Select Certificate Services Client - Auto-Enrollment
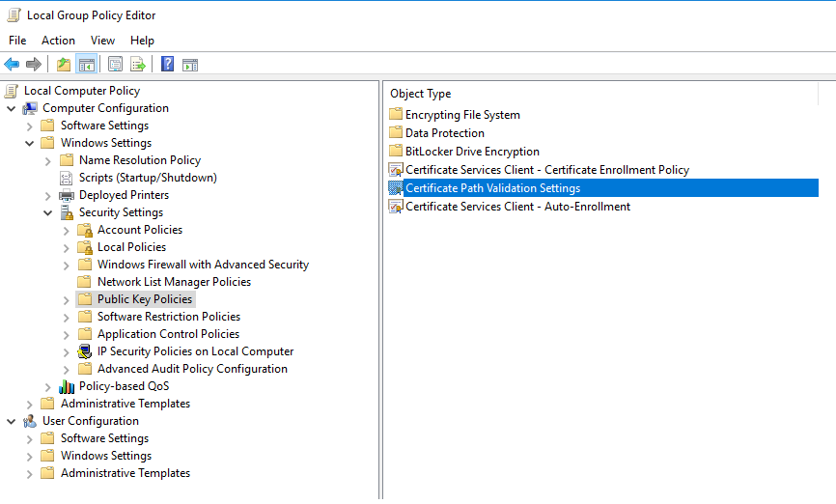The image size is (836, 504). point(517,207)
